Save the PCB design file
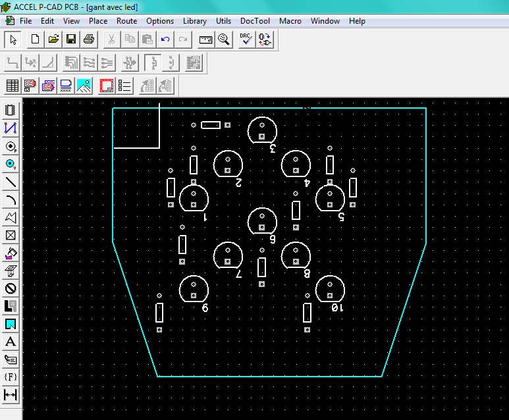Screen dimensions: 509x420 pyautogui.click(x=71, y=39)
